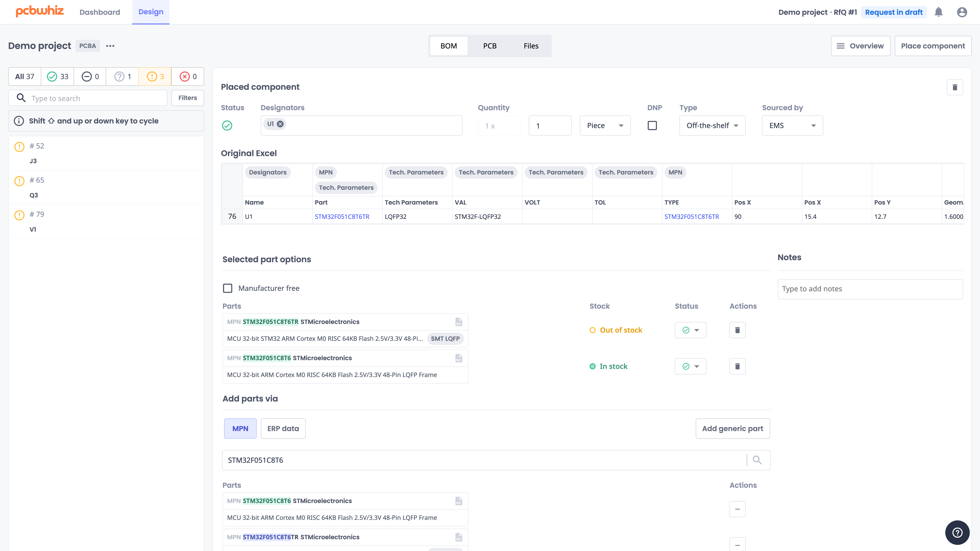
Task: Click Add generic part button
Action: (733, 429)
